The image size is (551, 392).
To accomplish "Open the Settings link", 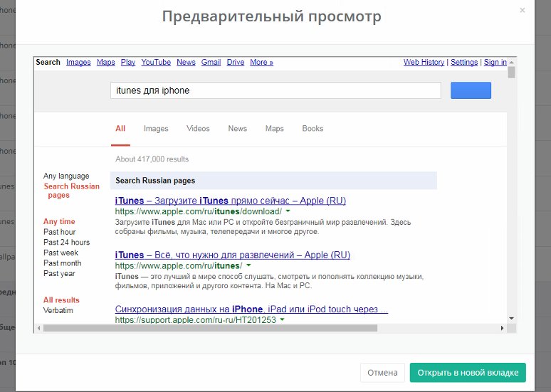I will coord(464,62).
